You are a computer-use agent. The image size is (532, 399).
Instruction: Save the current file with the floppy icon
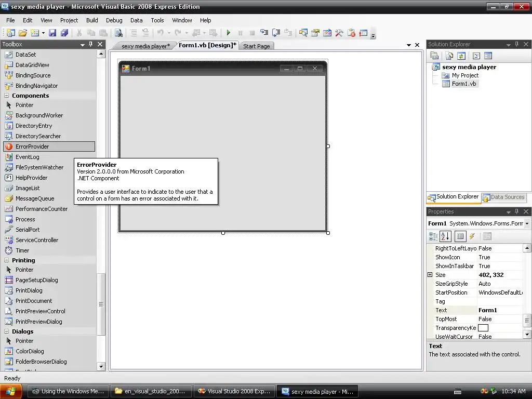click(x=52, y=33)
